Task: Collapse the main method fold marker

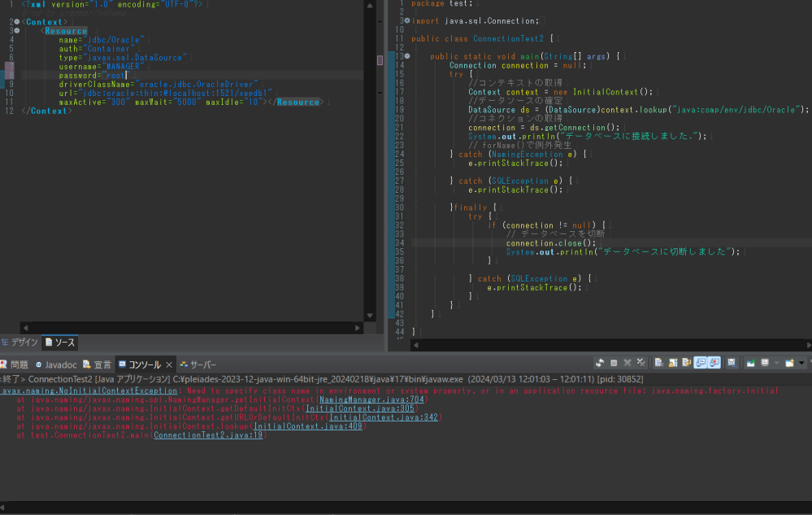Action: pyautogui.click(x=406, y=56)
